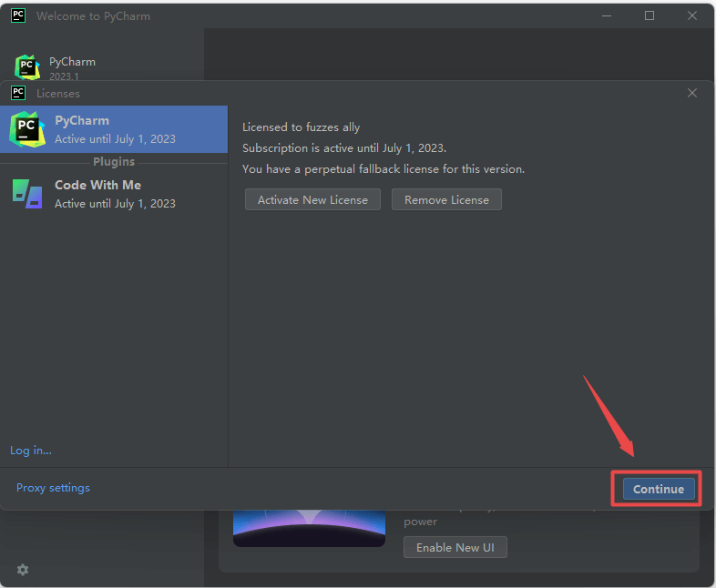Close the Licenses dialog
The width and height of the screenshot is (716, 588).
(692, 93)
